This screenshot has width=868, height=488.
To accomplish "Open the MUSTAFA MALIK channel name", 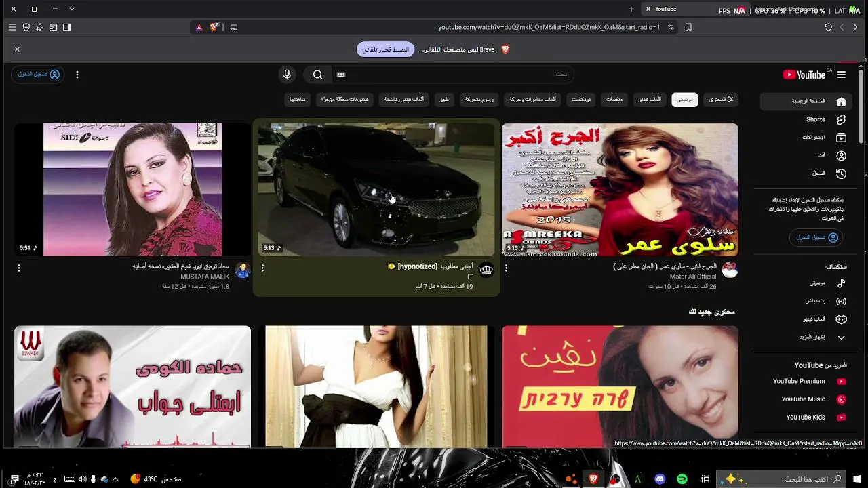I will tap(205, 277).
